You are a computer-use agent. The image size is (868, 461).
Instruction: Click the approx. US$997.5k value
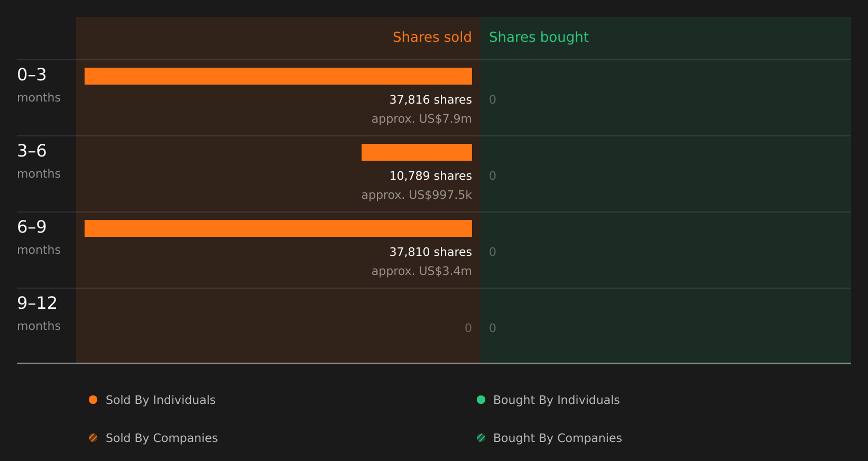(417, 195)
